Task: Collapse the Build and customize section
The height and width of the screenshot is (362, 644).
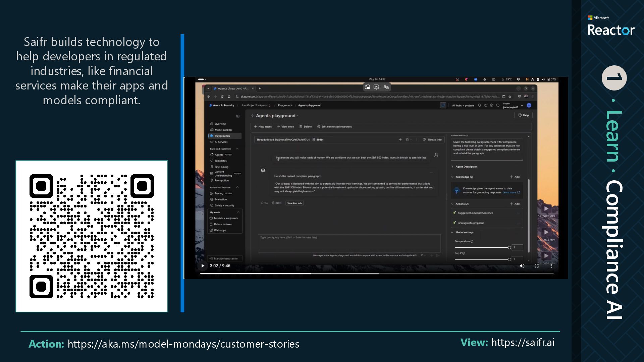Action: point(237,149)
